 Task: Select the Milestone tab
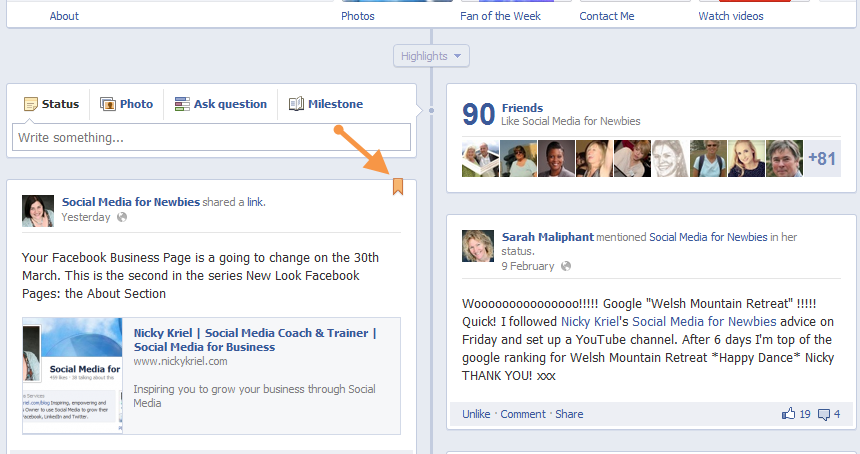point(326,104)
